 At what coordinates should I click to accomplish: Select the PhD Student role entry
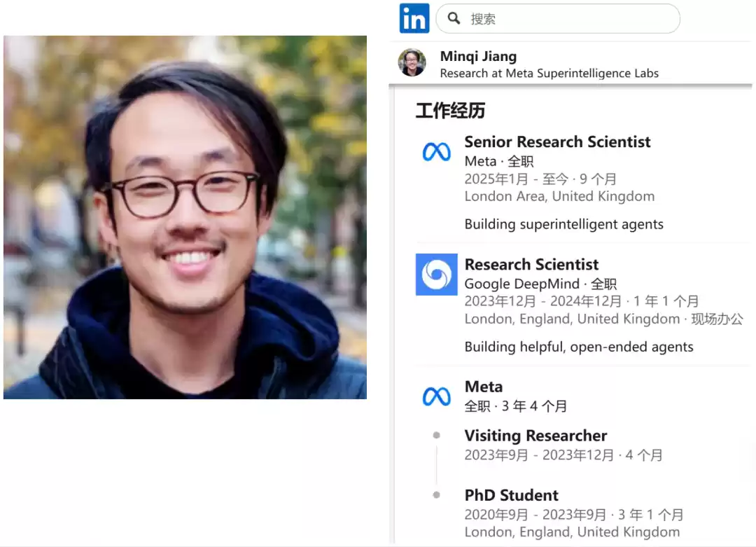tap(511, 495)
